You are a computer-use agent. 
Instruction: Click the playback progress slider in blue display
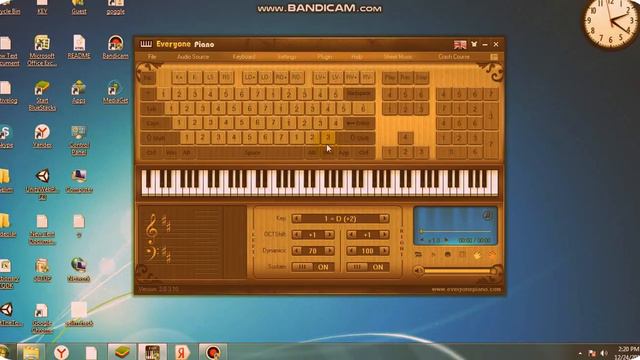455,231
